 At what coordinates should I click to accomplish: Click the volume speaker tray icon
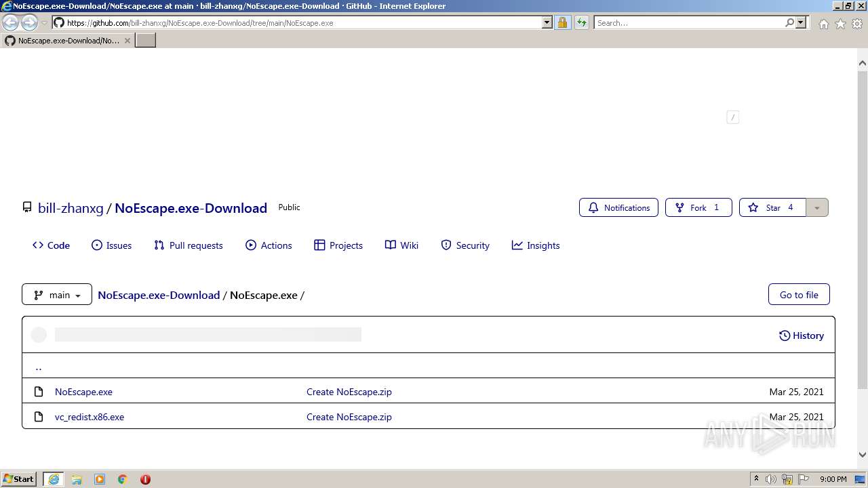[x=771, y=479]
